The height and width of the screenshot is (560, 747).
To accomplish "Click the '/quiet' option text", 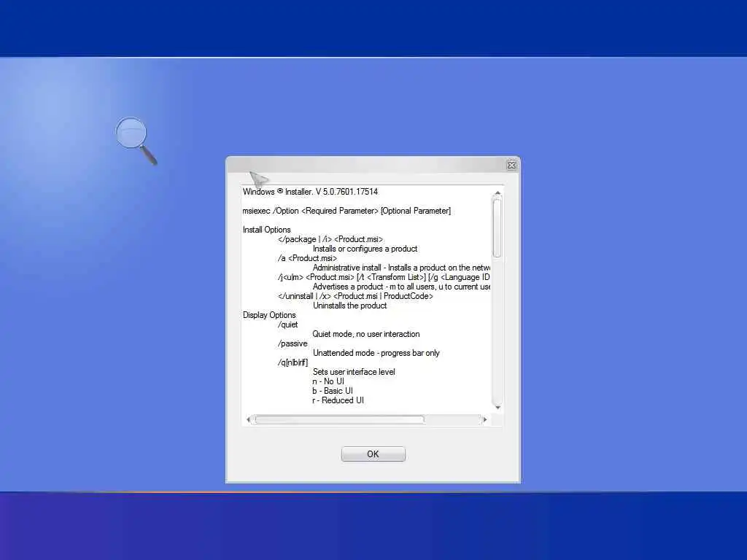I will click(287, 324).
